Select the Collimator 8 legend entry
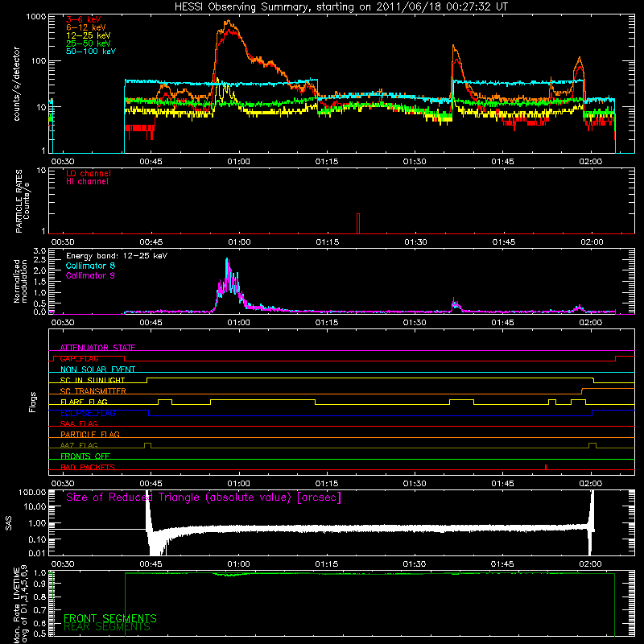 pyautogui.click(x=90, y=266)
